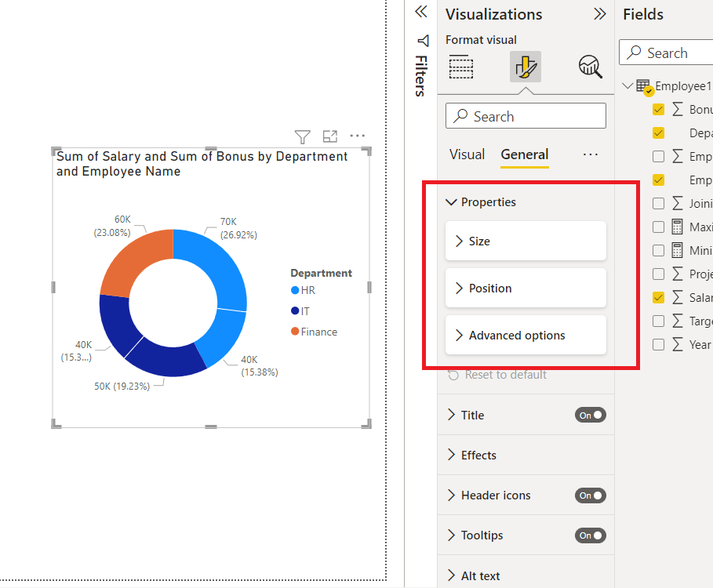Click the calculator icon beside the Maxi field
Image resolution: width=713 pixels, height=588 pixels.
click(x=677, y=227)
